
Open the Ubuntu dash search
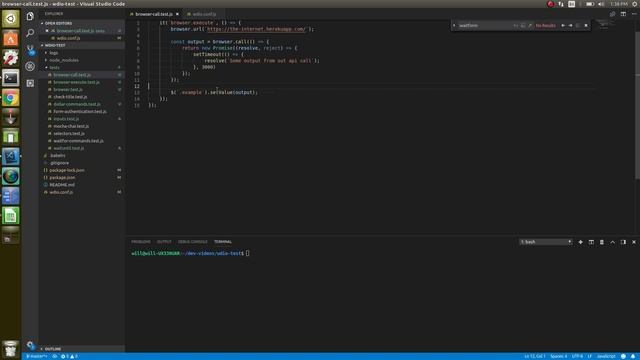coord(11,19)
